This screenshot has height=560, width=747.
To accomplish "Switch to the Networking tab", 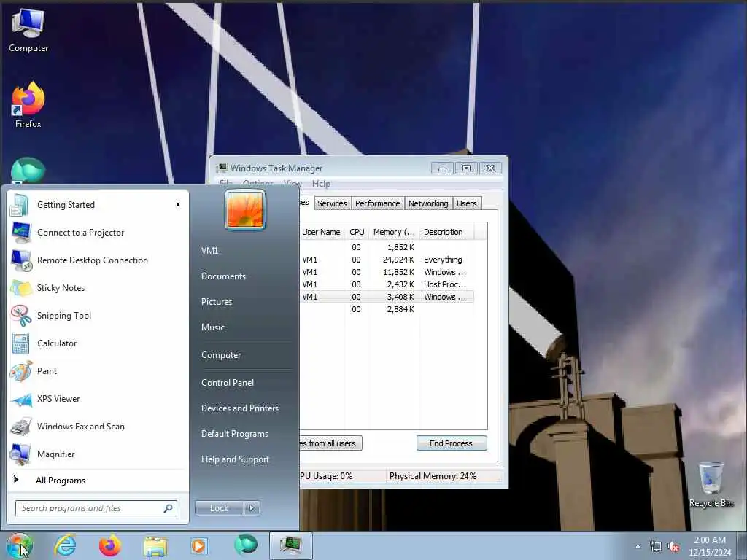I will (428, 203).
